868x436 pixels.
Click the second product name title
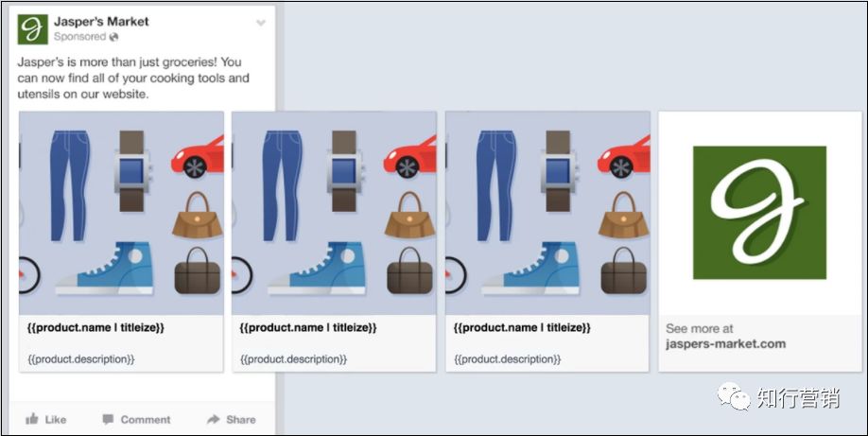coord(308,327)
